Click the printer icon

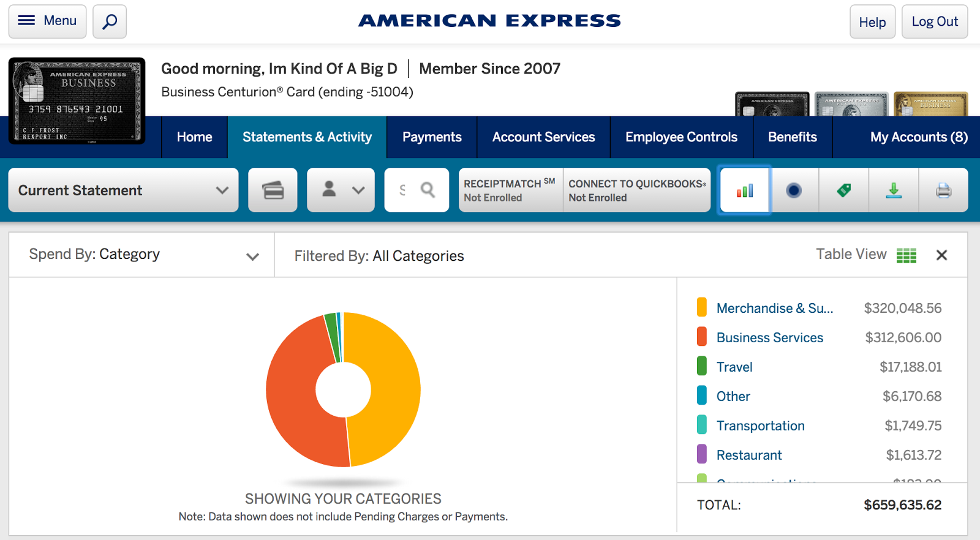(x=943, y=190)
